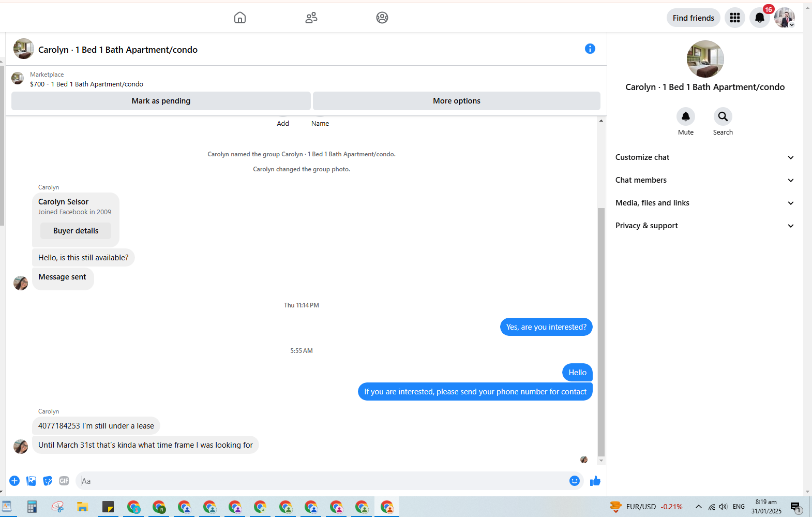Click the 'Message sent' bubble
812x517 pixels.
click(63, 278)
